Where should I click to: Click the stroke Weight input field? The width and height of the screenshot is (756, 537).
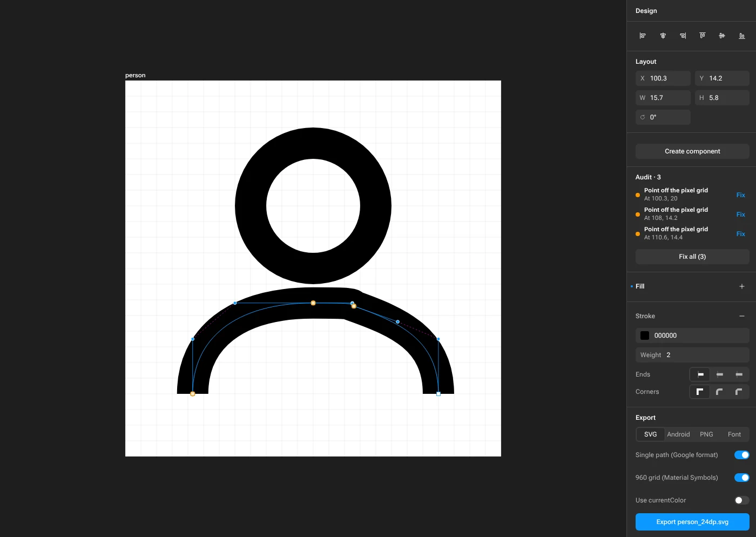[x=692, y=355]
